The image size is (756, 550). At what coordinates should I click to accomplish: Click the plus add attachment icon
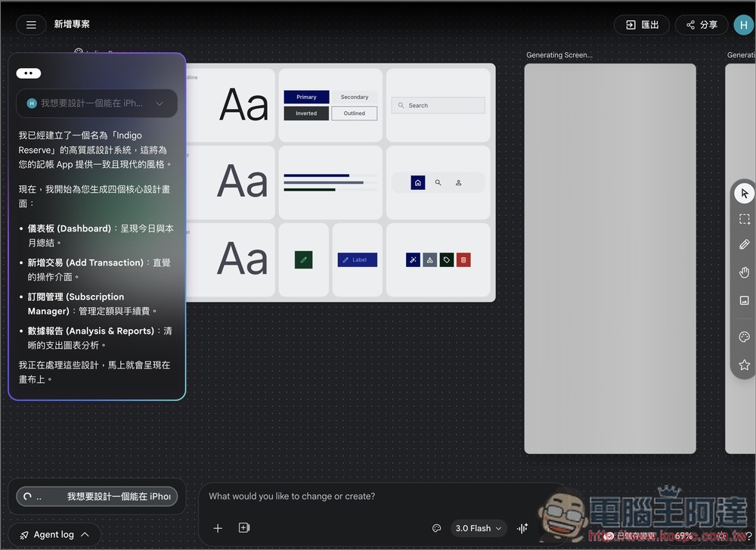click(x=218, y=528)
